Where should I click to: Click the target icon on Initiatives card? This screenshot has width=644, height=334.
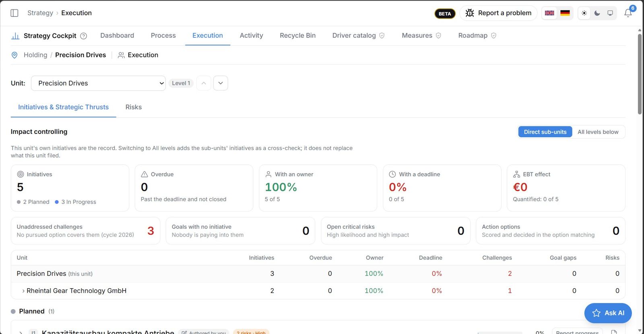pos(21,174)
